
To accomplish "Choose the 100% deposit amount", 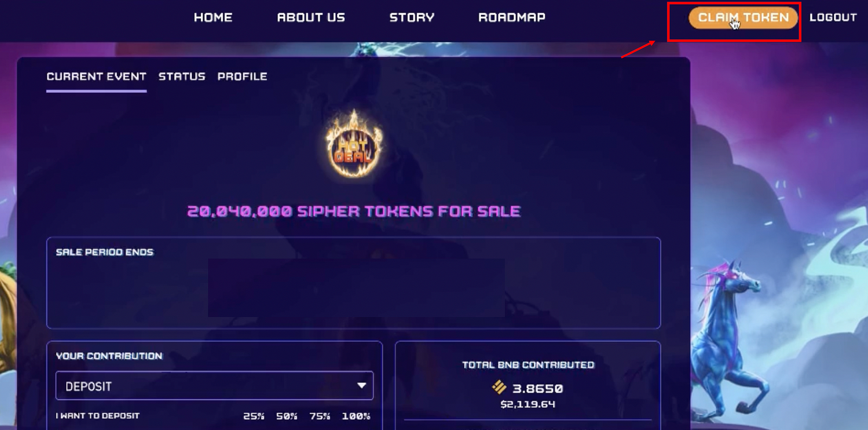I will click(x=356, y=416).
